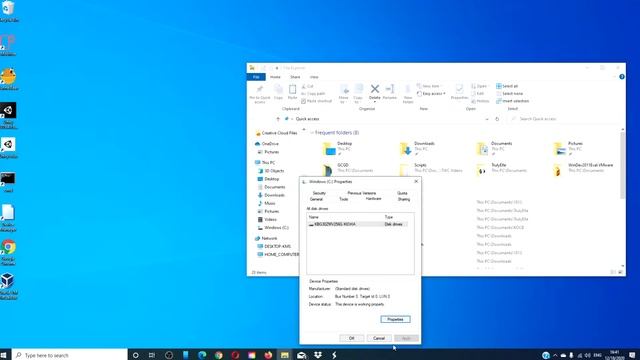Select 3D Objects in the navigation pane
Viewport: 640px width, 360px height.
pyautogui.click(x=271, y=171)
